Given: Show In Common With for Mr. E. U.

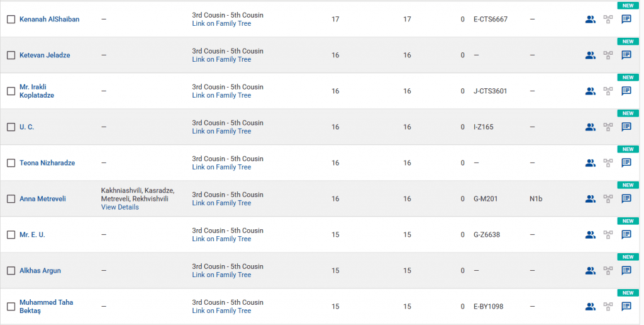Looking at the screenshot, I should (x=590, y=235).
